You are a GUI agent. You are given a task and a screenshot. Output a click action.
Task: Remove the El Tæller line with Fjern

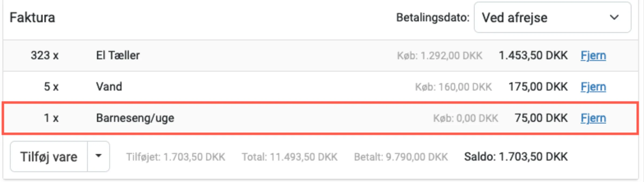pyautogui.click(x=593, y=56)
